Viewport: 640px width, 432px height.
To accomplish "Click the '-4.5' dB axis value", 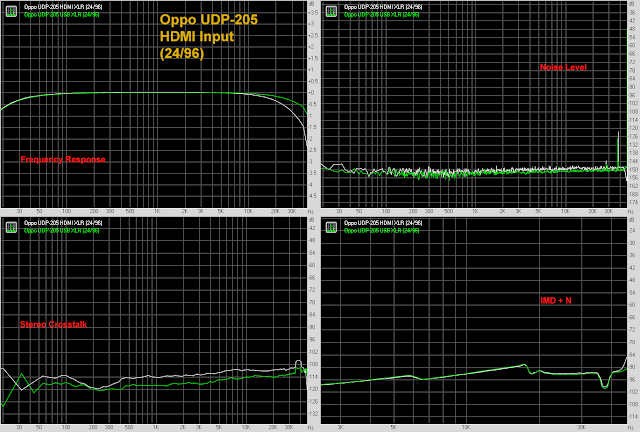I will point(313,196).
